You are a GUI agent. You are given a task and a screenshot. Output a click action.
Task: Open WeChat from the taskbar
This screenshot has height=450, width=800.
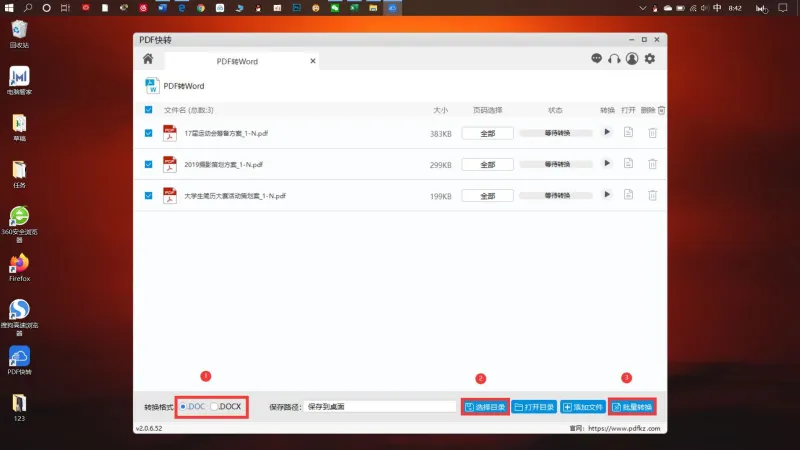335,8
